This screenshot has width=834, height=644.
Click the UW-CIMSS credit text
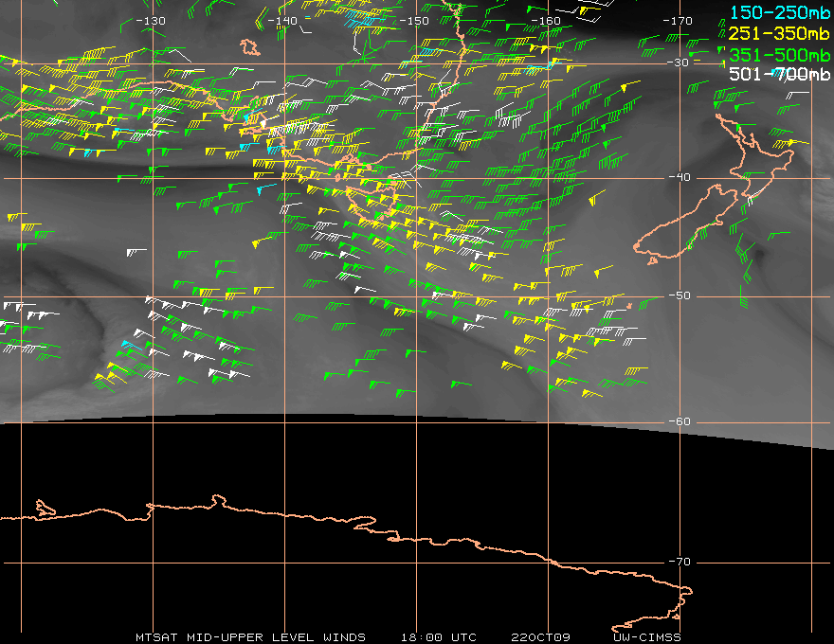tap(646, 637)
